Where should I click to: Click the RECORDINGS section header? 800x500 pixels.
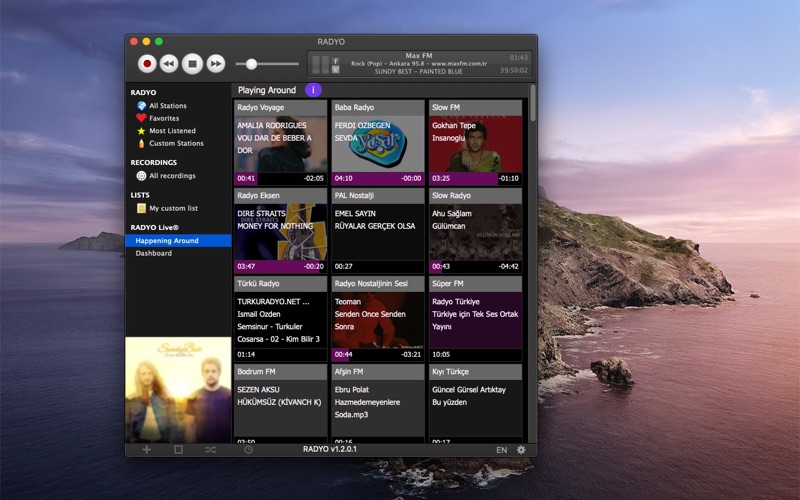154,162
